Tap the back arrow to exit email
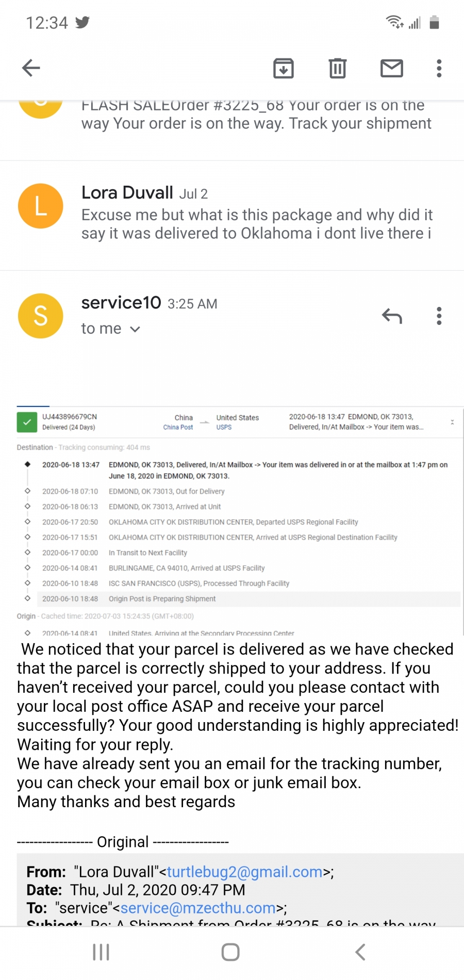This screenshot has height=980, width=464. point(31,68)
